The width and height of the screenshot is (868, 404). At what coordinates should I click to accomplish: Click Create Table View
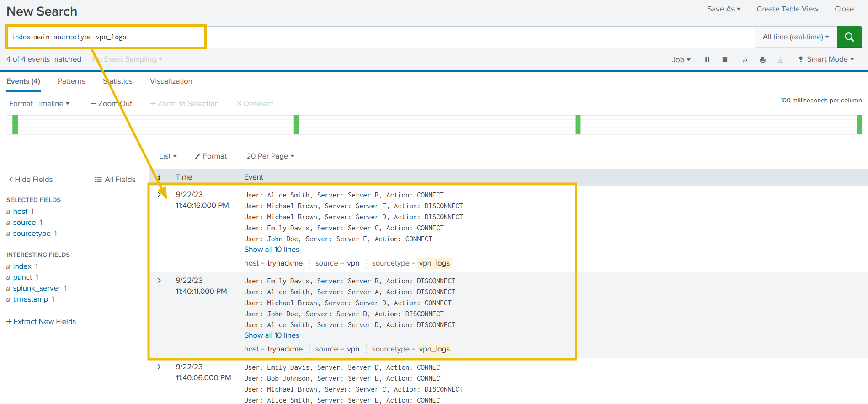pyautogui.click(x=787, y=9)
